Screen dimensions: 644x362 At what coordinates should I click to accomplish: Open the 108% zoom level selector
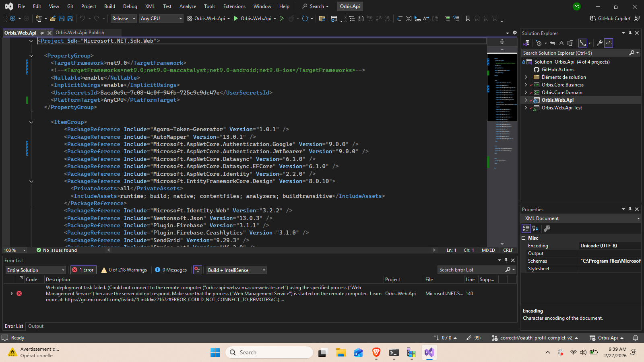point(14,250)
